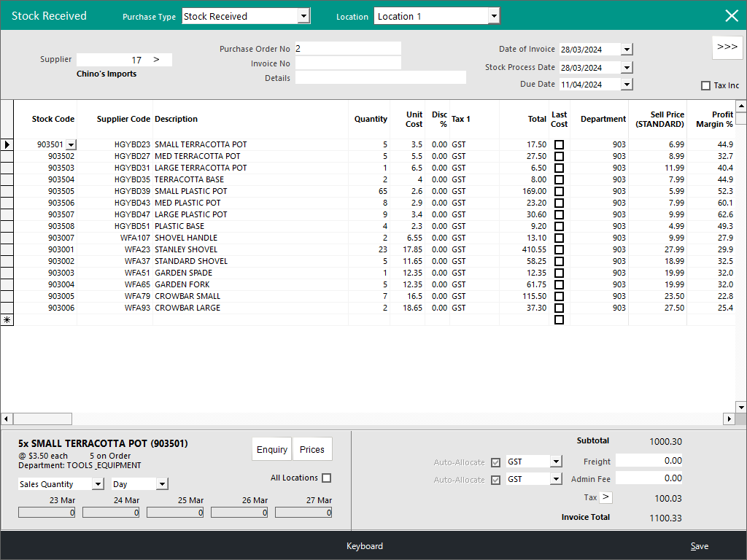The width and height of the screenshot is (747, 560).
Task: Check Last Cost for SMALL TERRACOTTA POT
Action: (x=559, y=145)
